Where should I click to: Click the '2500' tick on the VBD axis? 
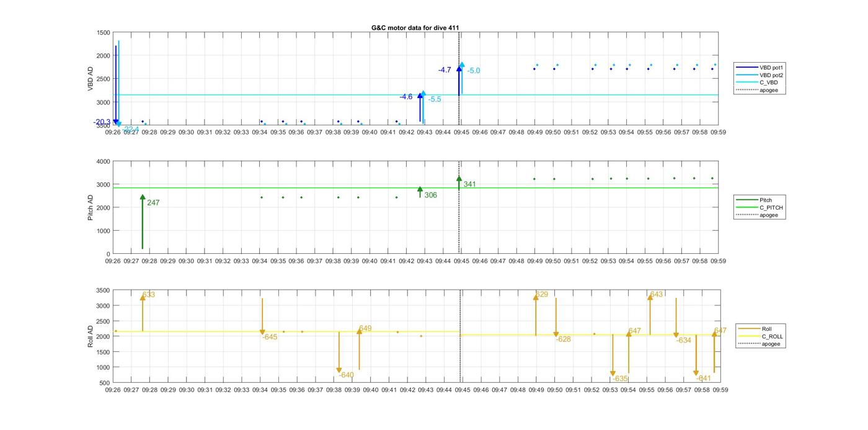tap(104, 79)
